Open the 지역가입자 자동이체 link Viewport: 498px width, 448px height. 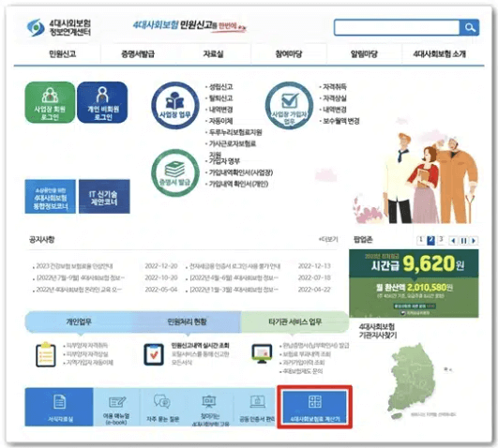(x=90, y=363)
